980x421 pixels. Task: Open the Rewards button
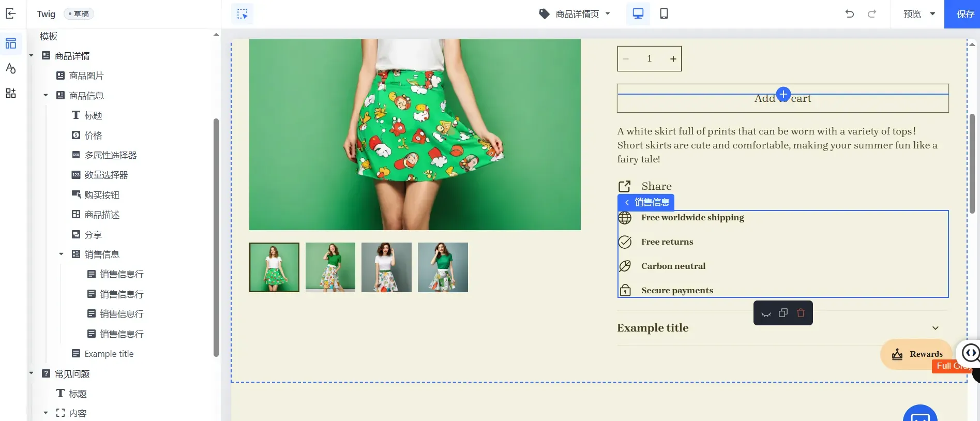coord(917,354)
